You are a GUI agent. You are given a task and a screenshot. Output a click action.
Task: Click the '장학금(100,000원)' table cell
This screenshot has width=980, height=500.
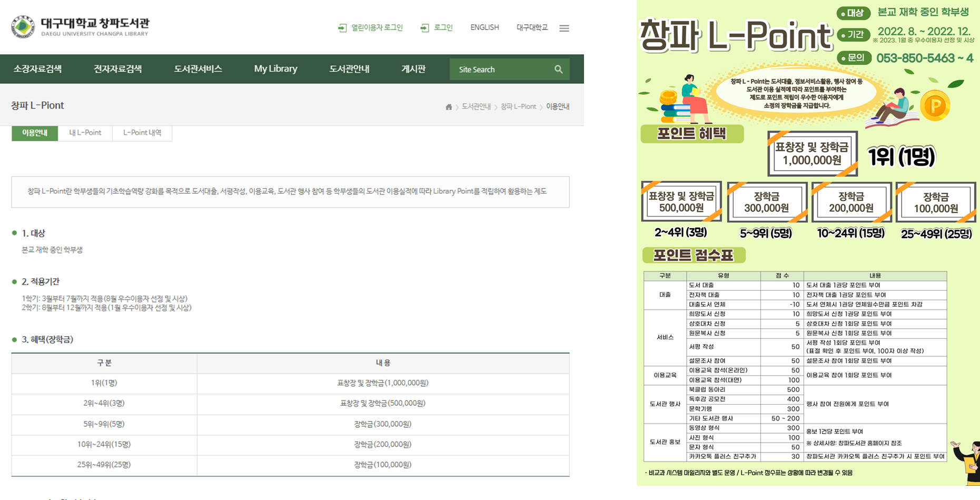383,465
